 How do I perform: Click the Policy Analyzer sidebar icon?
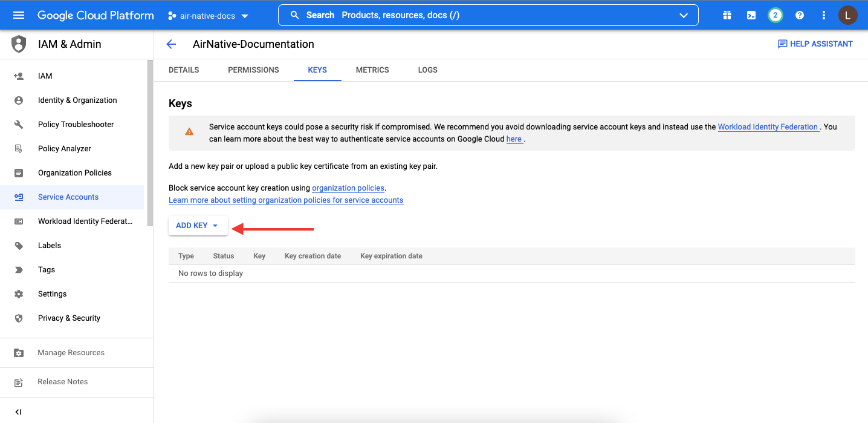click(19, 149)
